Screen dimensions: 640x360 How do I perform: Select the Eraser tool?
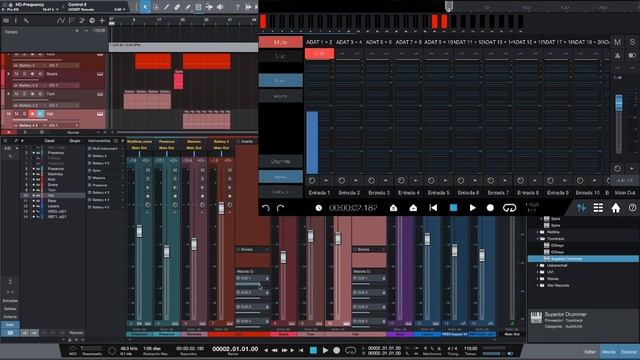point(177,7)
